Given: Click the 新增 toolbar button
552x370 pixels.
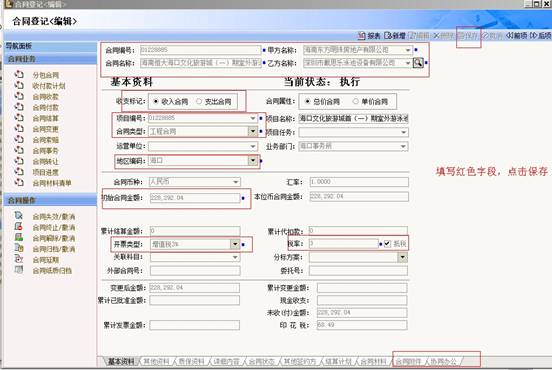Looking at the screenshot, I should [395, 36].
